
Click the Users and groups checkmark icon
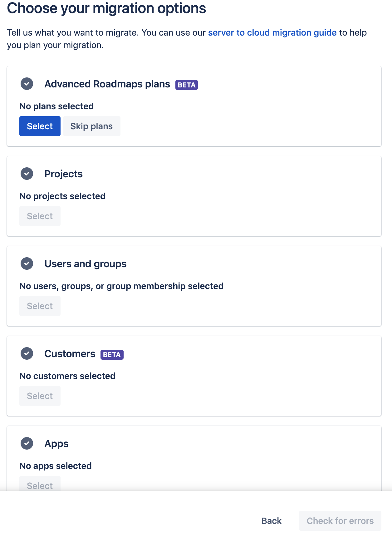pyautogui.click(x=27, y=264)
